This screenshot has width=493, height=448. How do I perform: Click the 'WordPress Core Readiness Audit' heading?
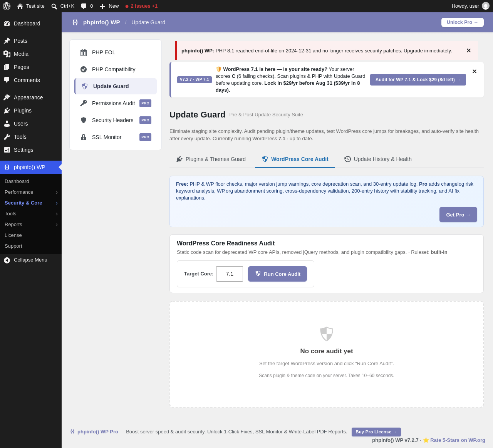tap(226, 243)
